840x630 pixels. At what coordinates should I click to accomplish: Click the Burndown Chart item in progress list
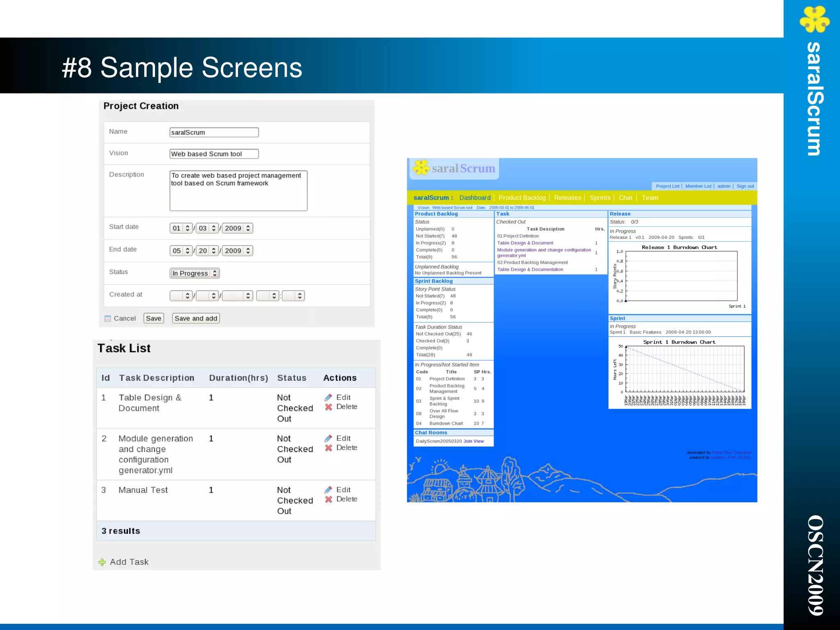tap(446, 424)
